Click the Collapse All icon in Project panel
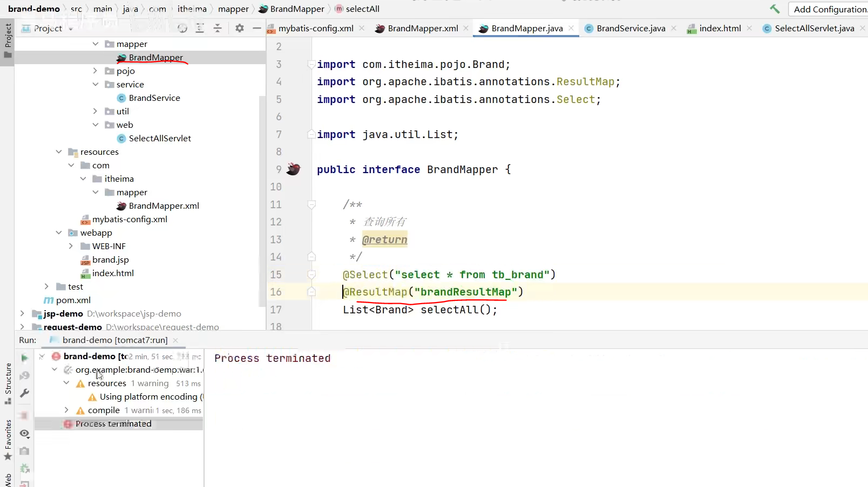Screen dimensions: 868x487 218,28
